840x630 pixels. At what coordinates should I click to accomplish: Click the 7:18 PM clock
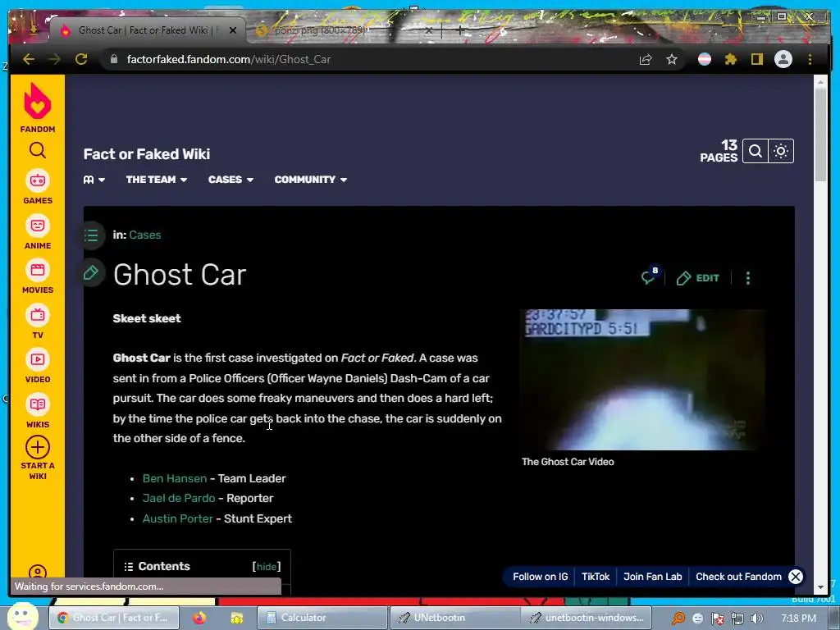(799, 619)
